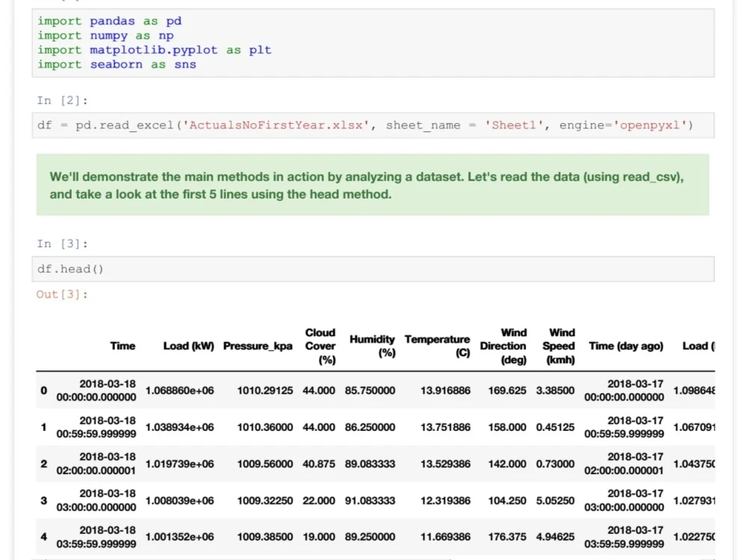Click load value 1.068860e+06

(179, 391)
